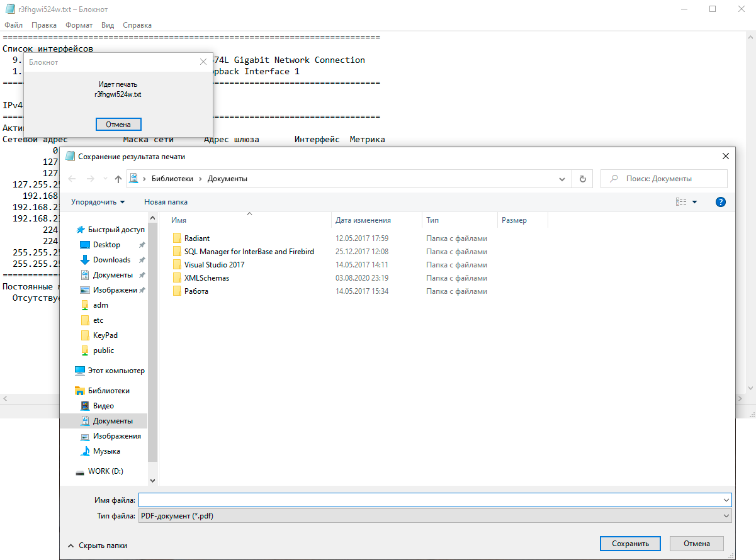The height and width of the screenshot is (560, 756).
Task: Sort by Дата изменения column header
Action: coord(363,220)
